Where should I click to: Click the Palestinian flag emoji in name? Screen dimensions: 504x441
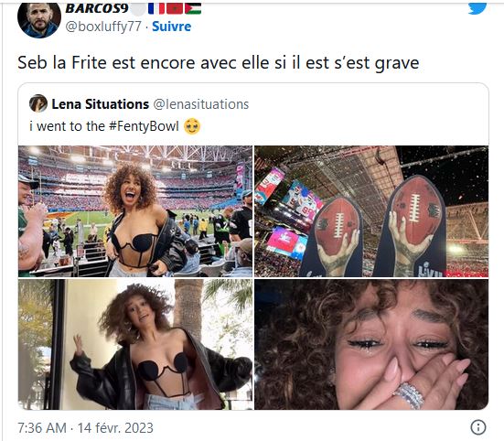193,8
